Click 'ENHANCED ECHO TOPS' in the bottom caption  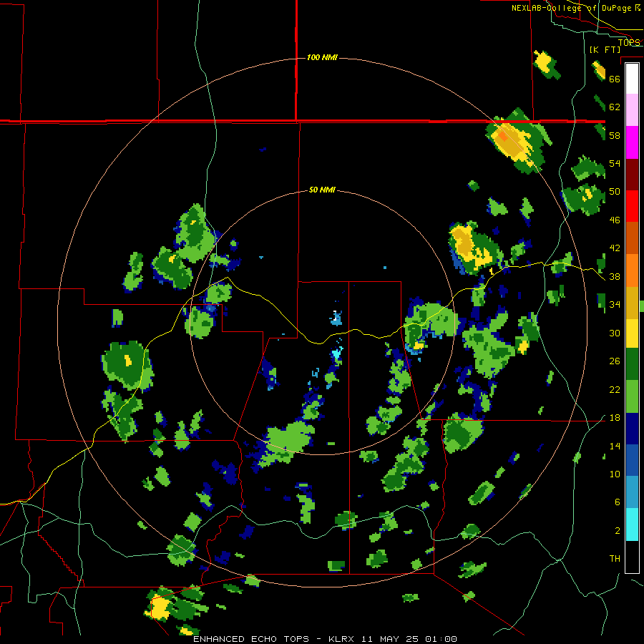click(x=251, y=639)
